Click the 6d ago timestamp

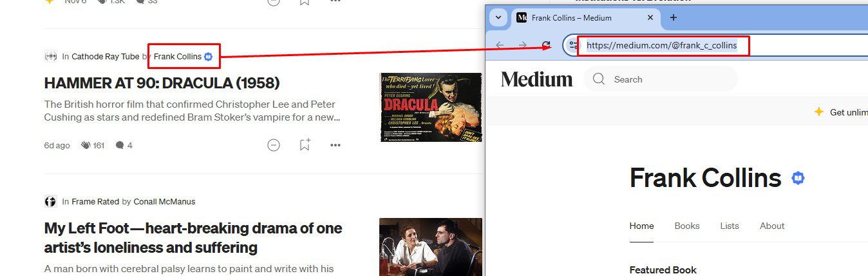(x=57, y=145)
